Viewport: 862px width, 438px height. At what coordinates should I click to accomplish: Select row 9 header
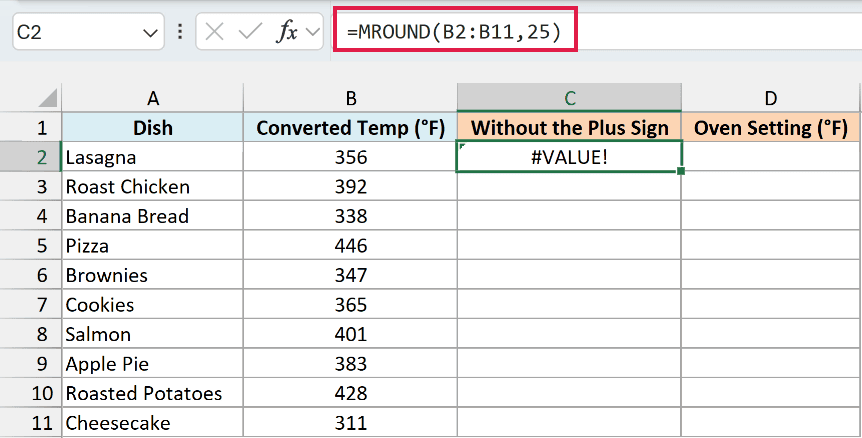[x=31, y=364]
